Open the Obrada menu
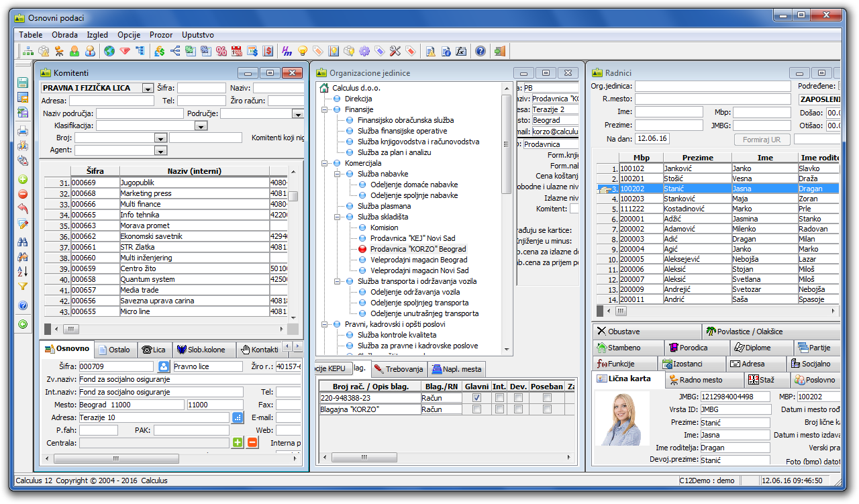 tap(64, 35)
